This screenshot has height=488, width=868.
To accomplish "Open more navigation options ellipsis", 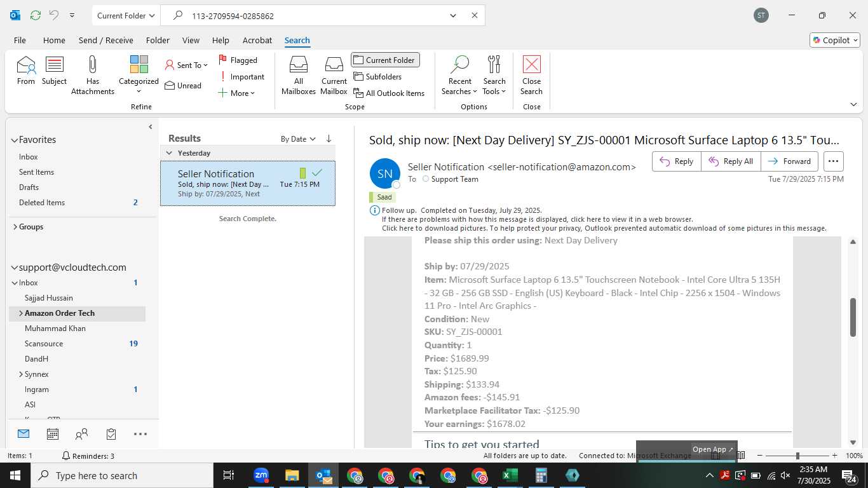I will tap(140, 434).
